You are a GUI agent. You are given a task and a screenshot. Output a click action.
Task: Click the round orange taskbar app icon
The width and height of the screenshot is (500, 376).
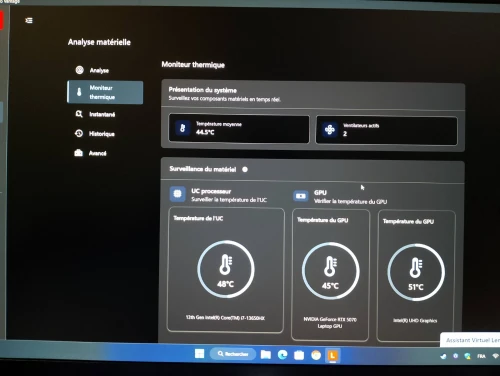(316, 356)
